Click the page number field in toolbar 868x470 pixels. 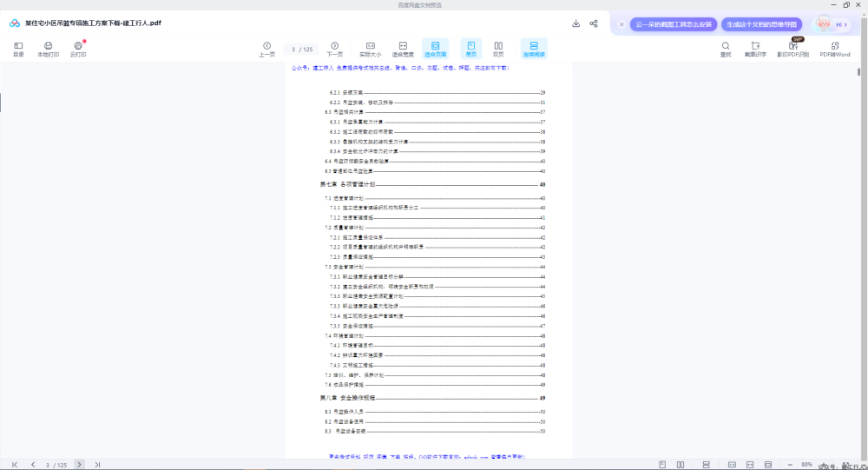302,50
